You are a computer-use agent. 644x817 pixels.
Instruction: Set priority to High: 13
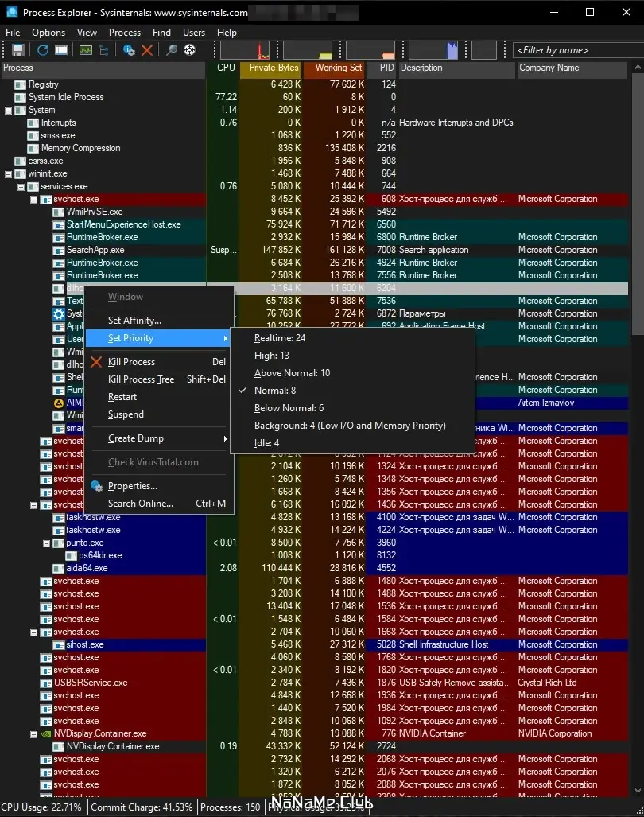[x=352, y=356]
